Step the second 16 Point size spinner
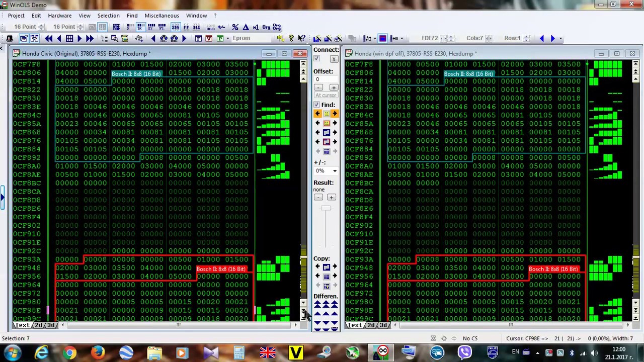Viewport: 644px width, 362px height. [80, 27]
